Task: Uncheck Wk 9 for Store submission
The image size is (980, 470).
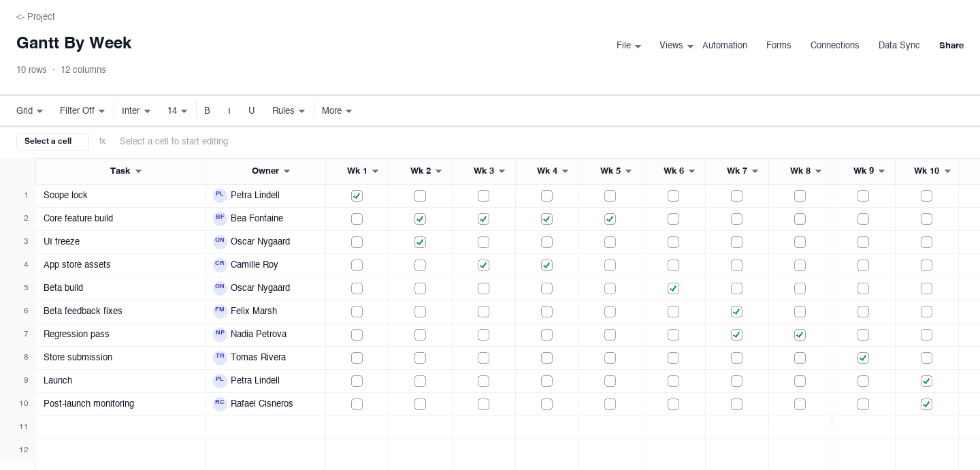Action: click(863, 358)
